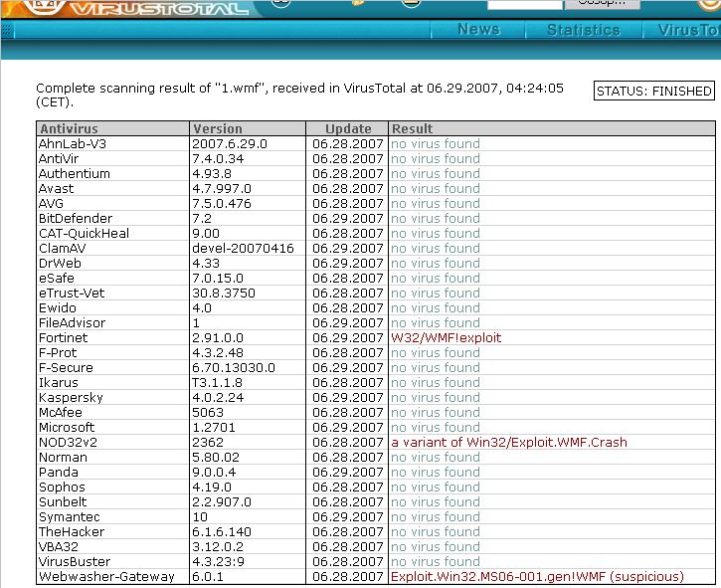The height and width of the screenshot is (588, 721).
Task: Select the BitDefender antivirus name
Action: 76,218
